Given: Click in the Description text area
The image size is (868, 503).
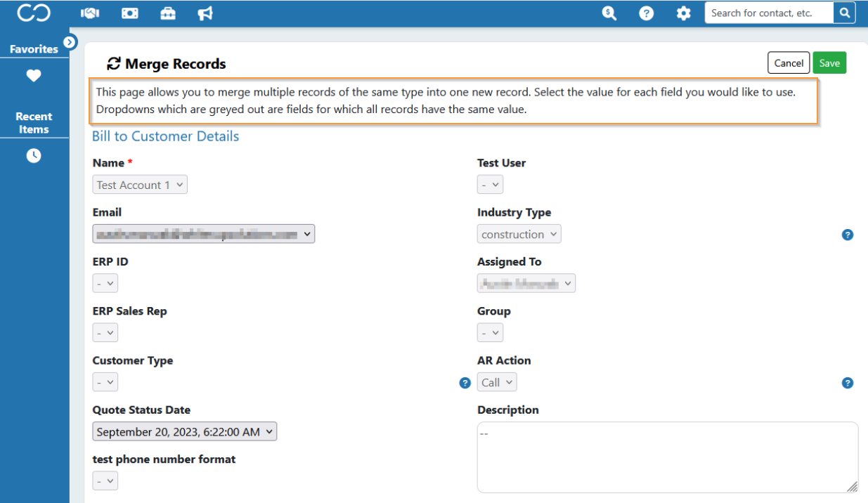Looking at the screenshot, I should [x=668, y=457].
